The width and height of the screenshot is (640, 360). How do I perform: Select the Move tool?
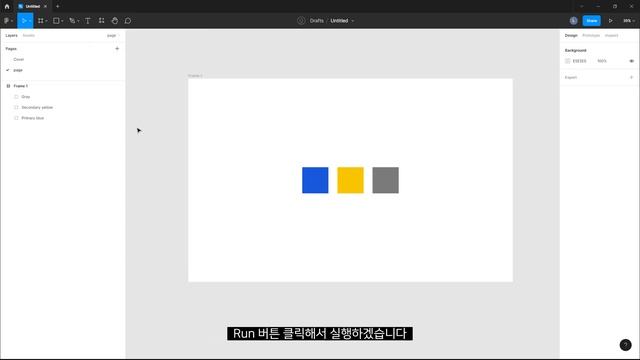(x=24, y=20)
